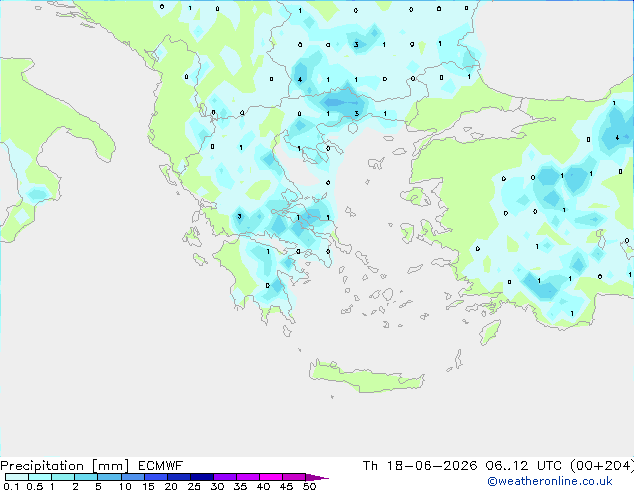
Task: Click the 25–30 mm dark blue swatch
Action: point(202,477)
